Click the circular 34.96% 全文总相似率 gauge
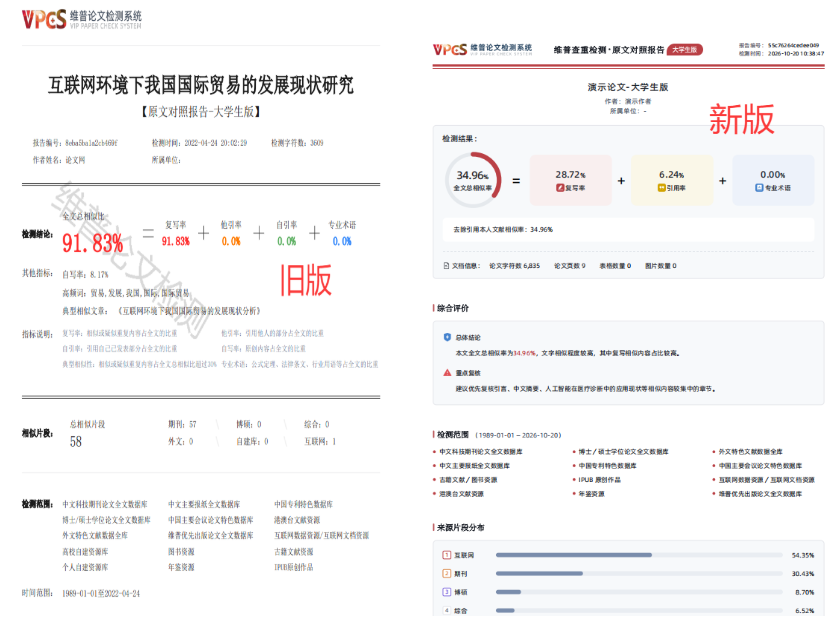This screenshot has height=640, width=839. tap(473, 180)
